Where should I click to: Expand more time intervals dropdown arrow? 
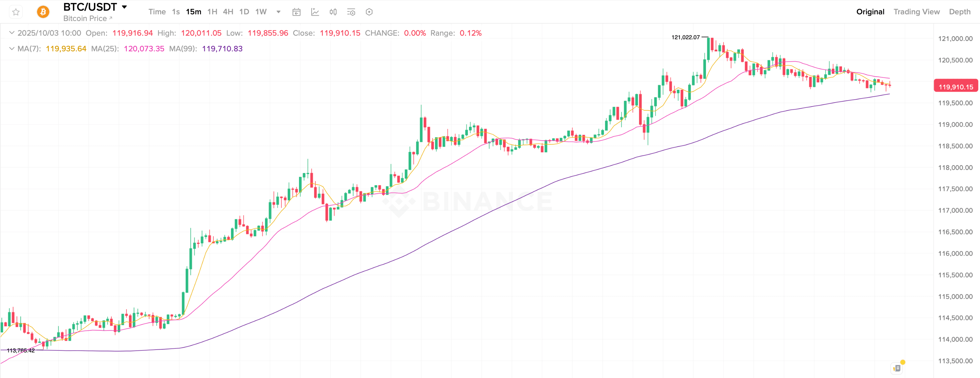coord(278,12)
